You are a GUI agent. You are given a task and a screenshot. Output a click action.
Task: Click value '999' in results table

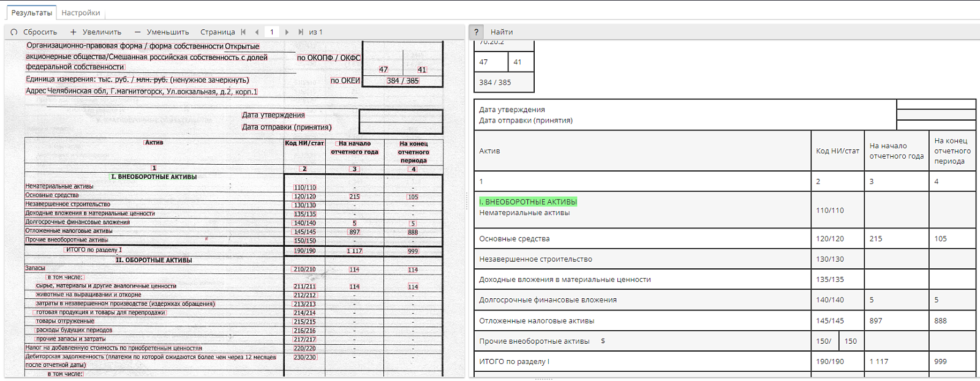[940, 361]
